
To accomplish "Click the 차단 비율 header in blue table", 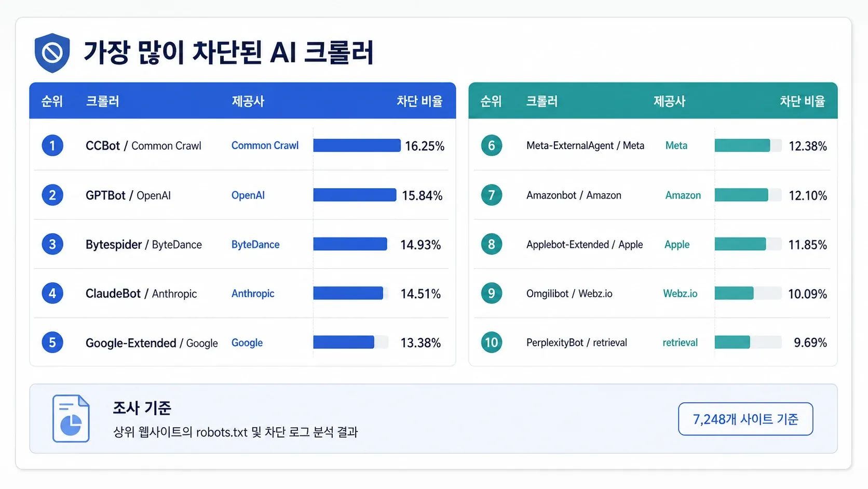I will tap(419, 101).
